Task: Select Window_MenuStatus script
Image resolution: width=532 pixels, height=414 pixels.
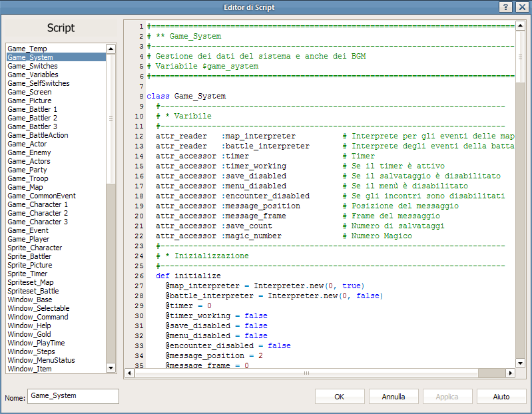Action: (57, 360)
